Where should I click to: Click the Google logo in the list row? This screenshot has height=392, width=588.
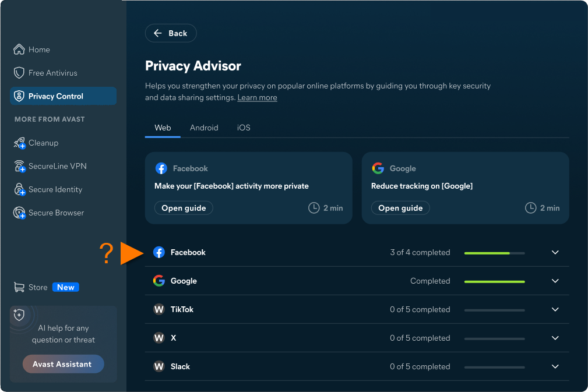coord(159,281)
